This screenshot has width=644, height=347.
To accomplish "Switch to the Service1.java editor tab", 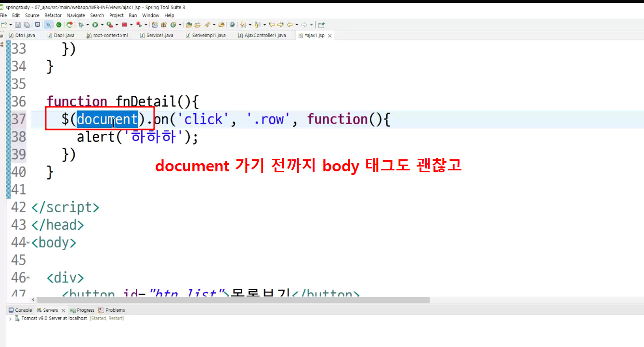I will click(x=157, y=35).
